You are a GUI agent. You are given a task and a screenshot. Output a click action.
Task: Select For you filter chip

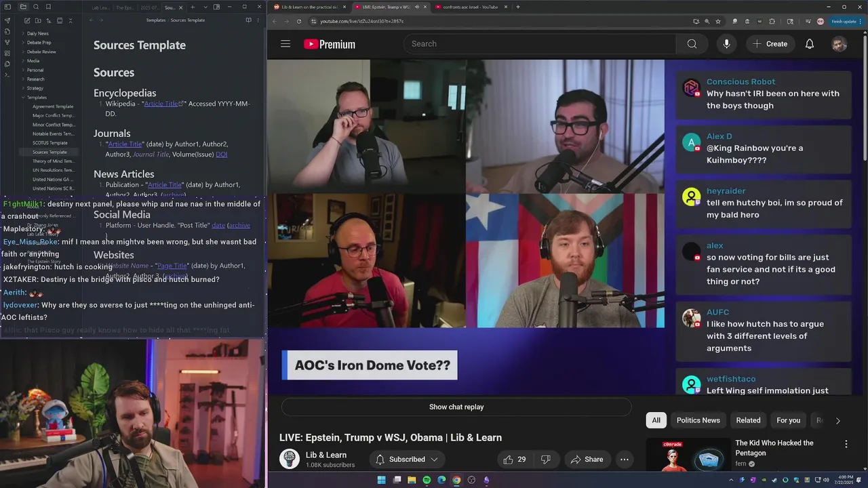(788, 420)
